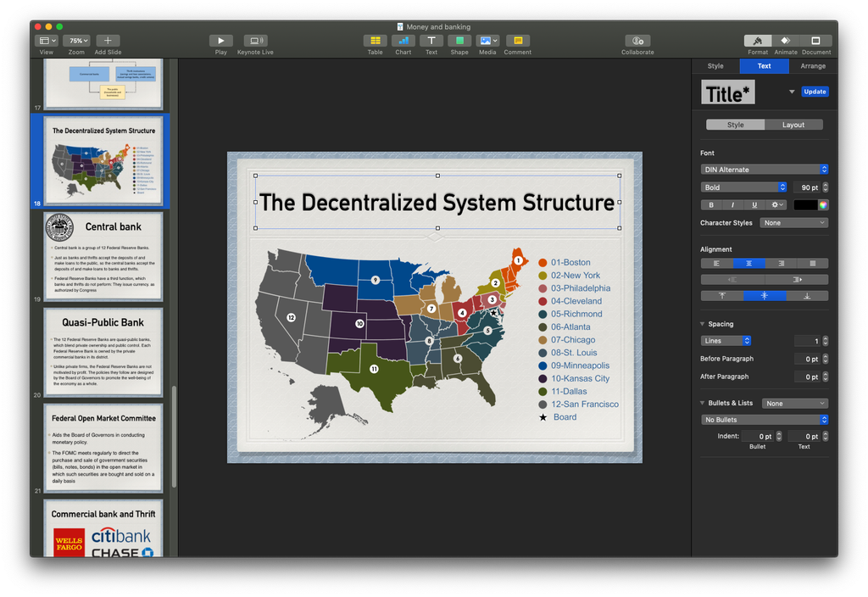Open the Bold typeface dropdown

pyautogui.click(x=743, y=187)
